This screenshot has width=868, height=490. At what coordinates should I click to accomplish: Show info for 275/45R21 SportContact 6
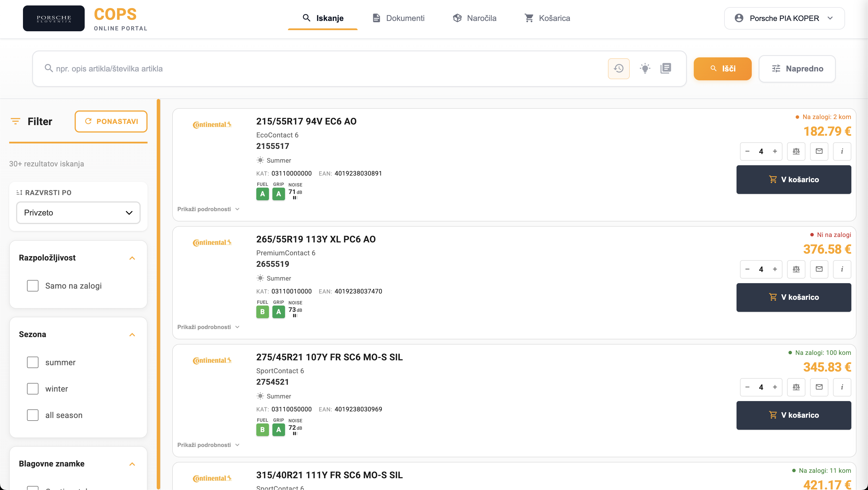click(842, 387)
